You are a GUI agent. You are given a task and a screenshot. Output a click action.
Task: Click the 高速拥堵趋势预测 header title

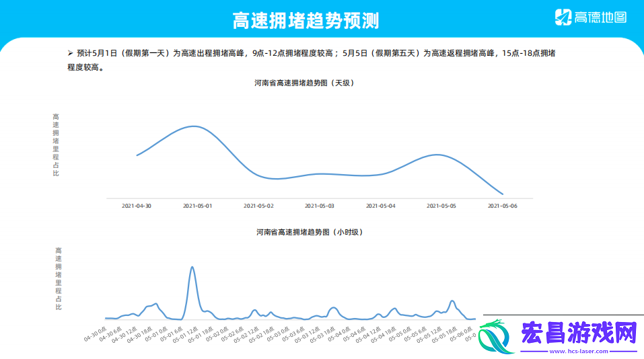[306, 20]
